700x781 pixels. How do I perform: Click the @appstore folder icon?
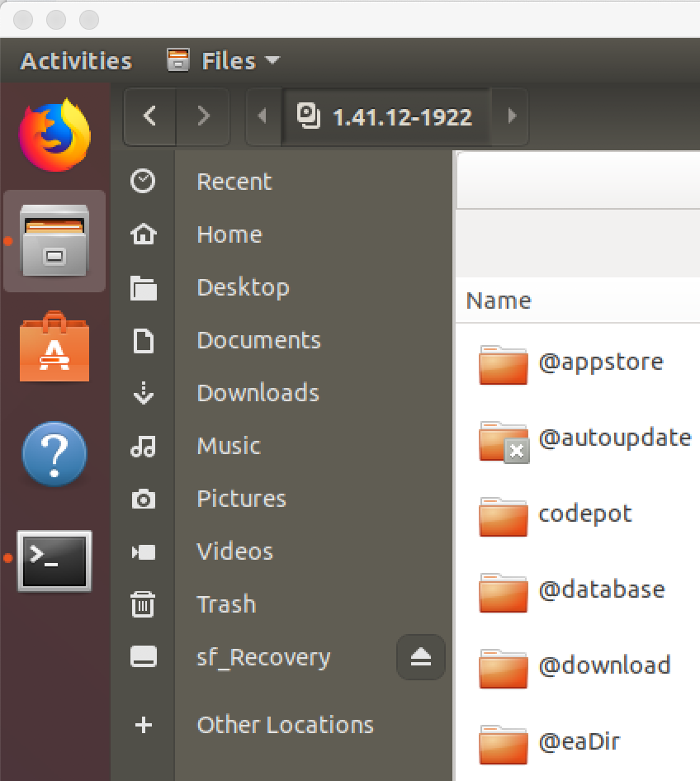click(x=504, y=365)
